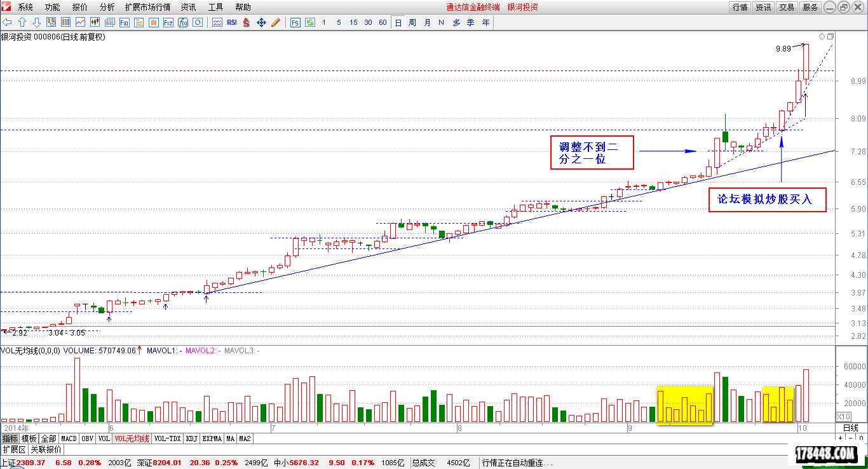The image size is (868, 469).
Task: Switch to VOL-TDX indicator tab
Action: 168,438
